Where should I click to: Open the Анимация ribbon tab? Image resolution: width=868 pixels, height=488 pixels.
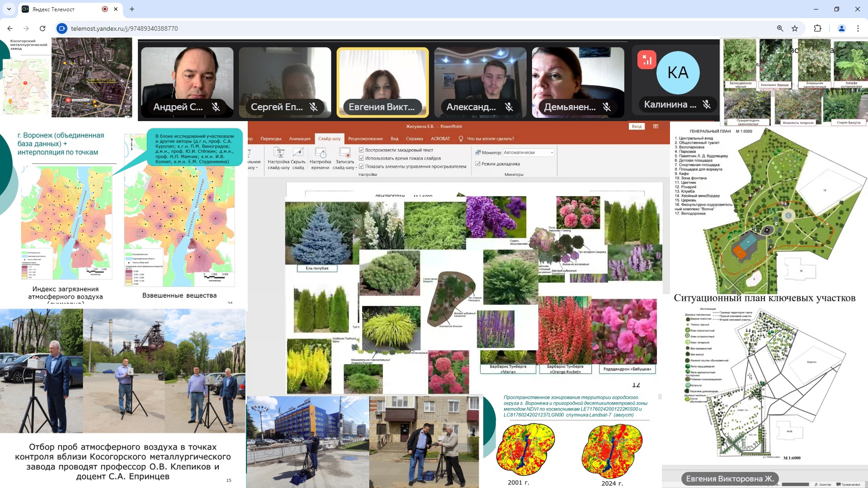click(300, 139)
